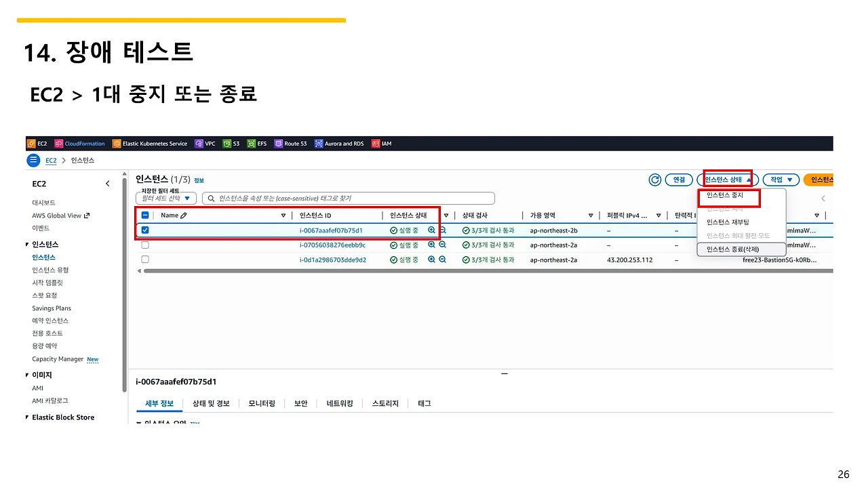This screenshot has width=868, height=488.
Task: Click the refresh instances icon
Action: tap(655, 180)
